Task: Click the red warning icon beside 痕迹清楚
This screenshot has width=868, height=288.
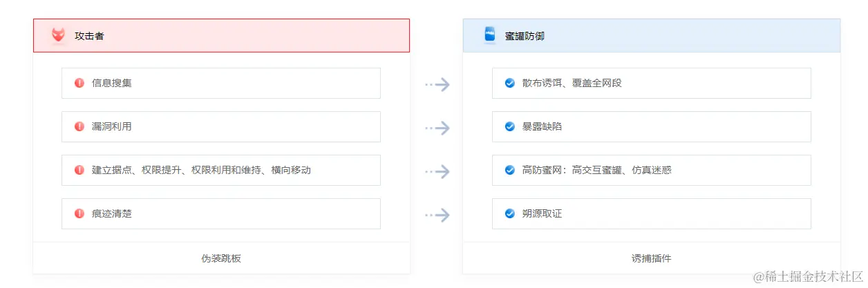Action: click(79, 213)
